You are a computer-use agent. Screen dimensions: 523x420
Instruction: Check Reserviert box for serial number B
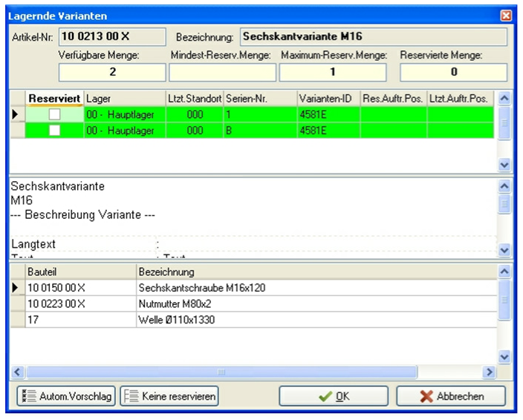pyautogui.click(x=54, y=131)
